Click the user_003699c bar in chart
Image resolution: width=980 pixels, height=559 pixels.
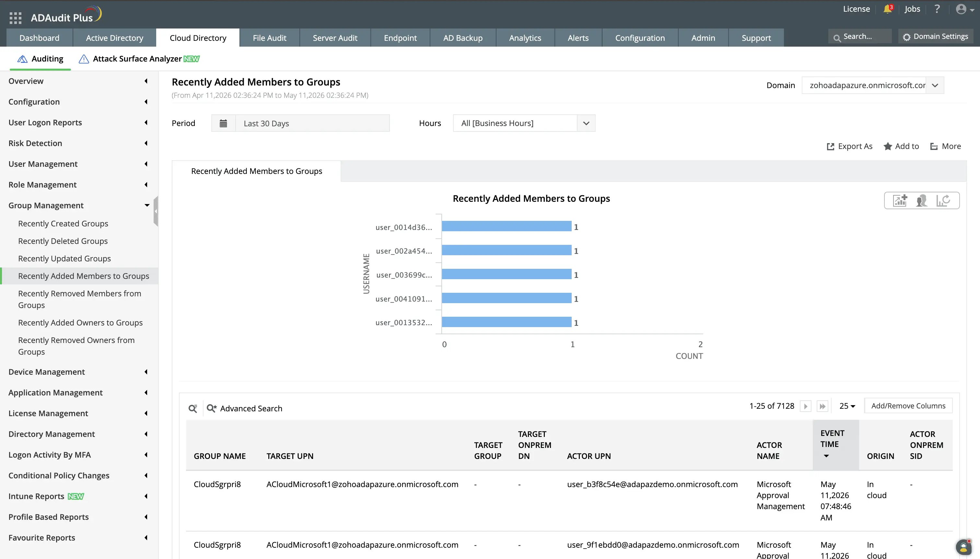tap(506, 274)
